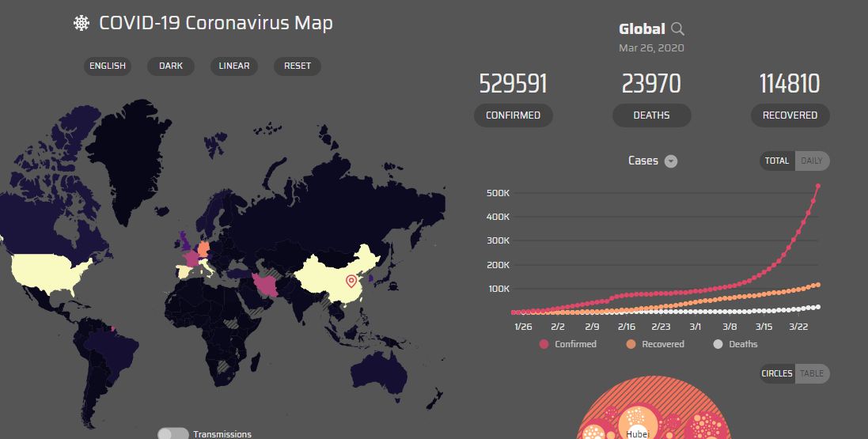Click the Global region heading
The height and width of the screenshot is (439, 868).
[642, 28]
